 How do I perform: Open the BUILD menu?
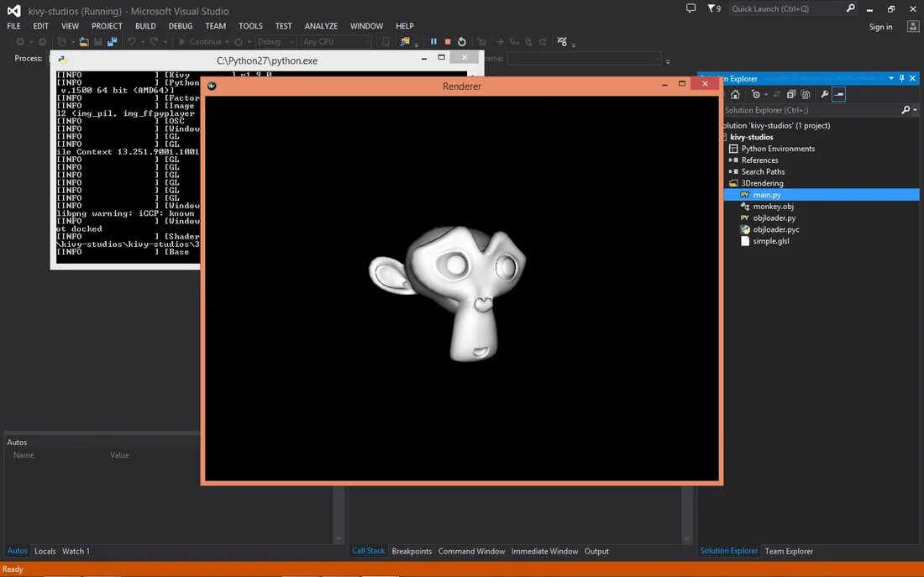[145, 26]
